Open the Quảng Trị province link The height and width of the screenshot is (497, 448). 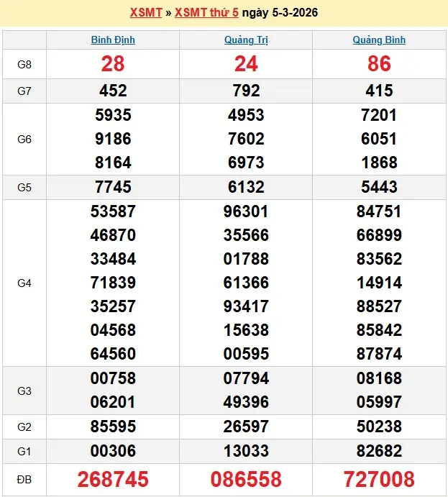246,40
